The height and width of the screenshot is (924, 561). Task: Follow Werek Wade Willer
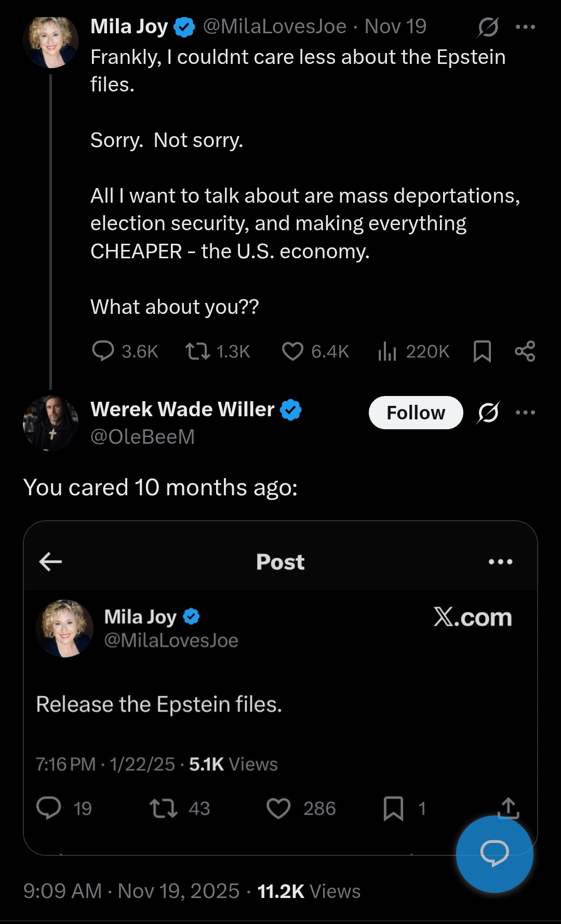416,413
